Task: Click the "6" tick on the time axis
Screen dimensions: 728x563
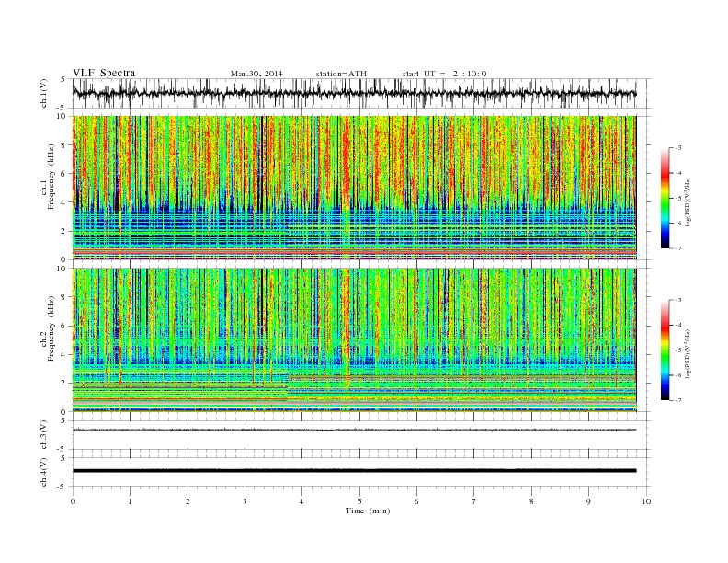Action: click(416, 501)
